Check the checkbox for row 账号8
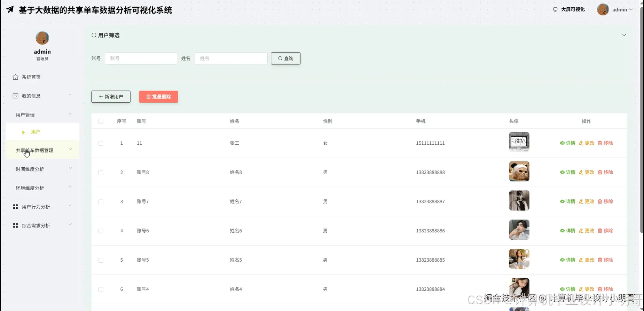The height and width of the screenshot is (311, 644). 101,172
